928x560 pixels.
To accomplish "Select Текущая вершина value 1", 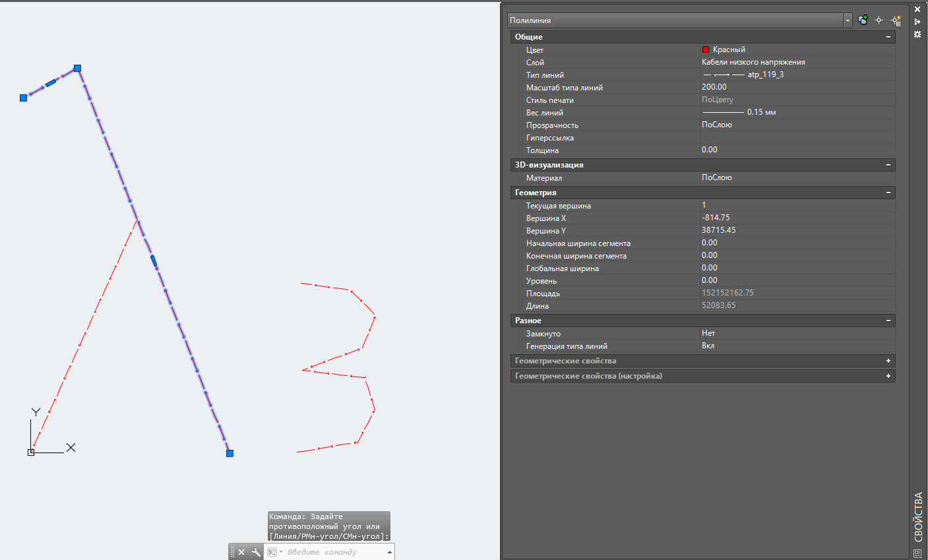I will pos(704,205).
